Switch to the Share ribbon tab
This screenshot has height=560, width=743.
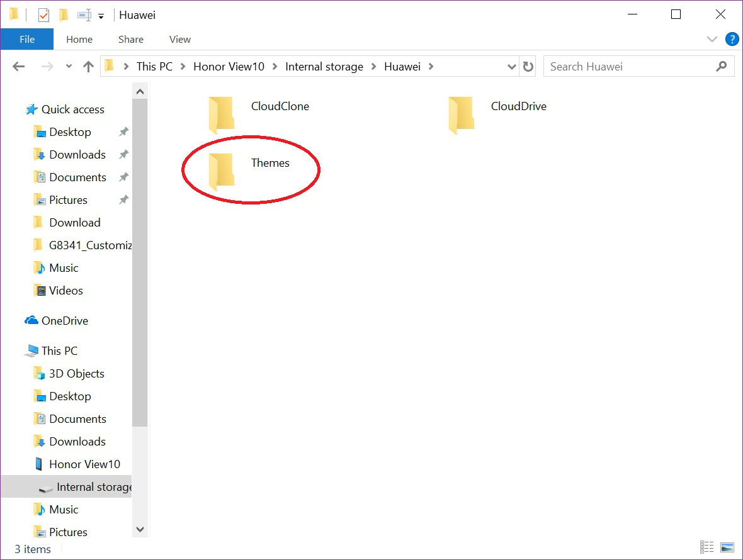pos(131,39)
